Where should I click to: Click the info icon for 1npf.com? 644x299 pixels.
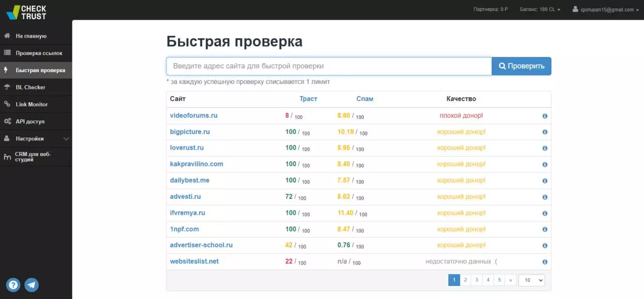(x=545, y=230)
